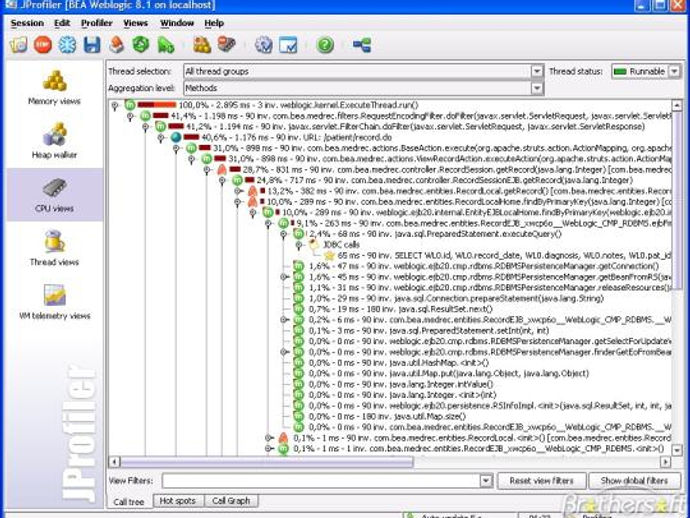Open the Views menu
Viewport: 690px width, 518px height.
(135, 23)
